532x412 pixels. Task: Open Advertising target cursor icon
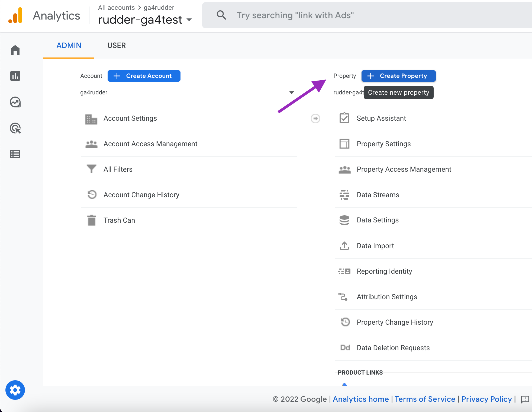[x=15, y=128]
